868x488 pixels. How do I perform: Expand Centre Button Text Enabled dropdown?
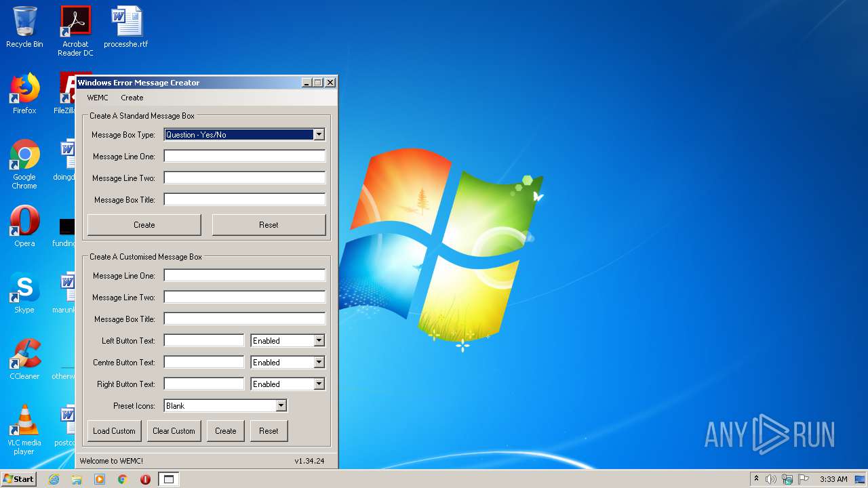coord(319,363)
